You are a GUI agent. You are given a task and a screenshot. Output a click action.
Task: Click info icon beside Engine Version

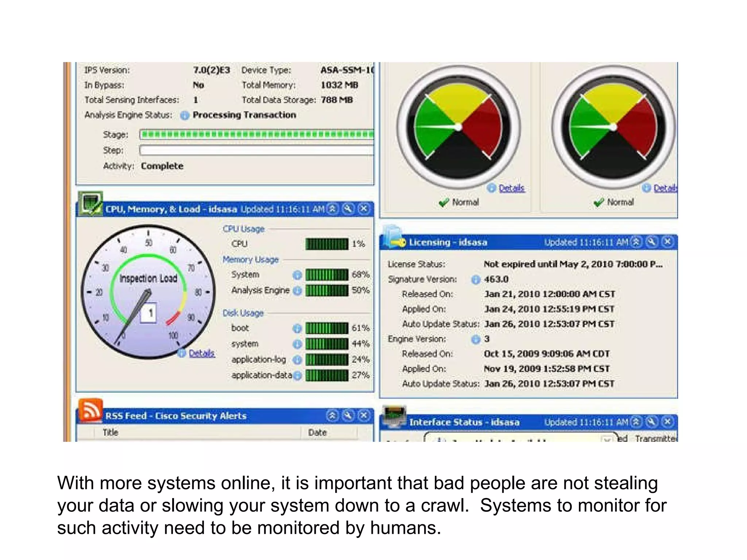tap(476, 340)
